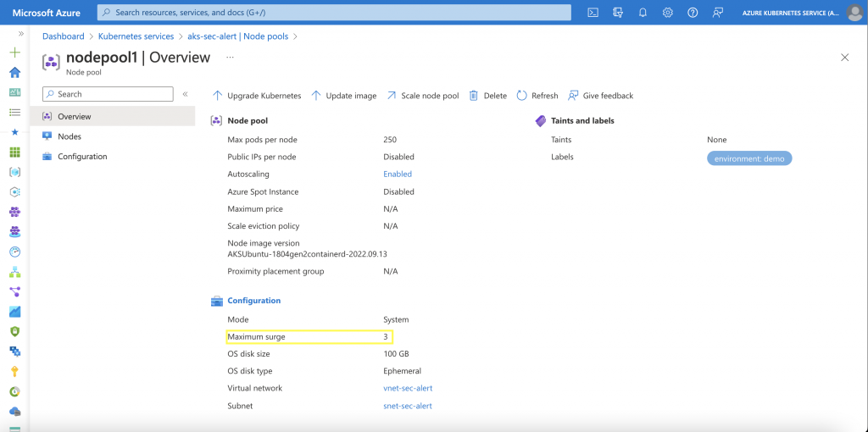
Task: Open the snet-sec-alert subnet link
Action: [408, 406]
